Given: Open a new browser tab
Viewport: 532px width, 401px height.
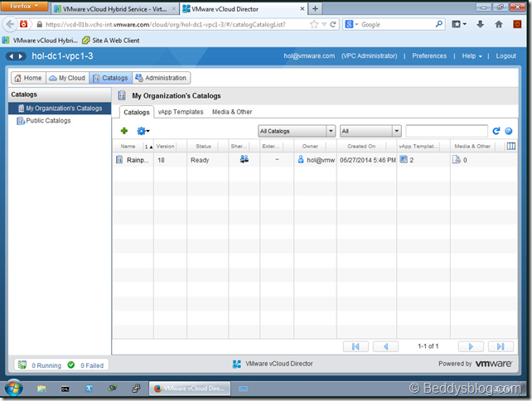Looking at the screenshot, I should (315, 9).
